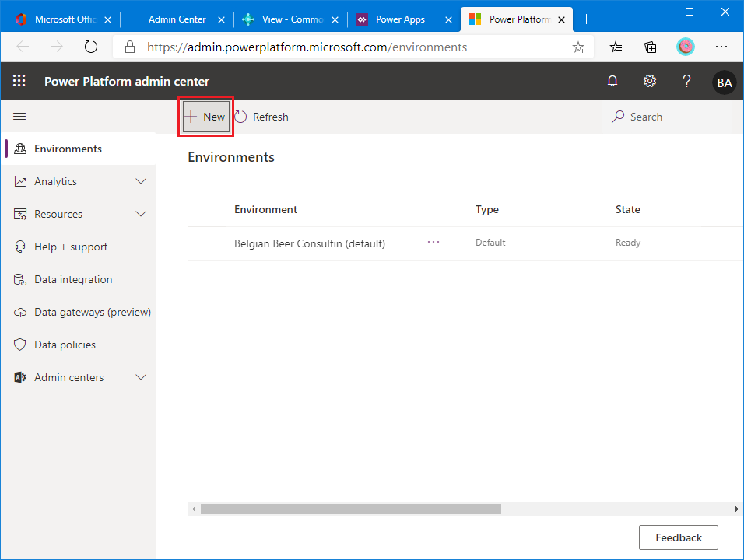The height and width of the screenshot is (560, 744).
Task: Open the Belgian Beer Consultin (default) environment
Action: click(x=310, y=243)
